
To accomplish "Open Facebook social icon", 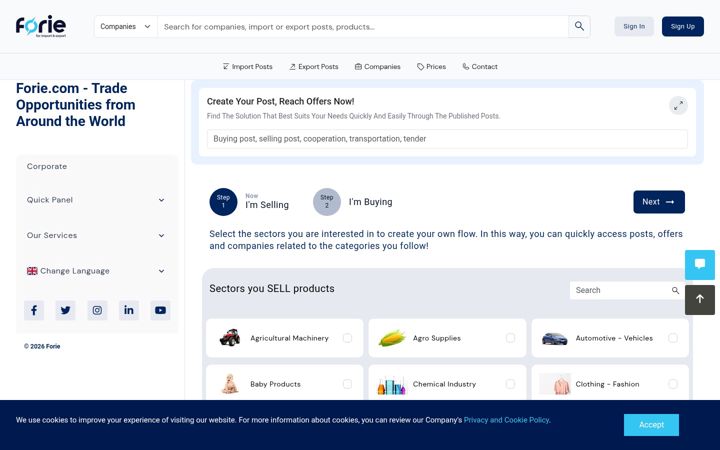I will (x=34, y=310).
